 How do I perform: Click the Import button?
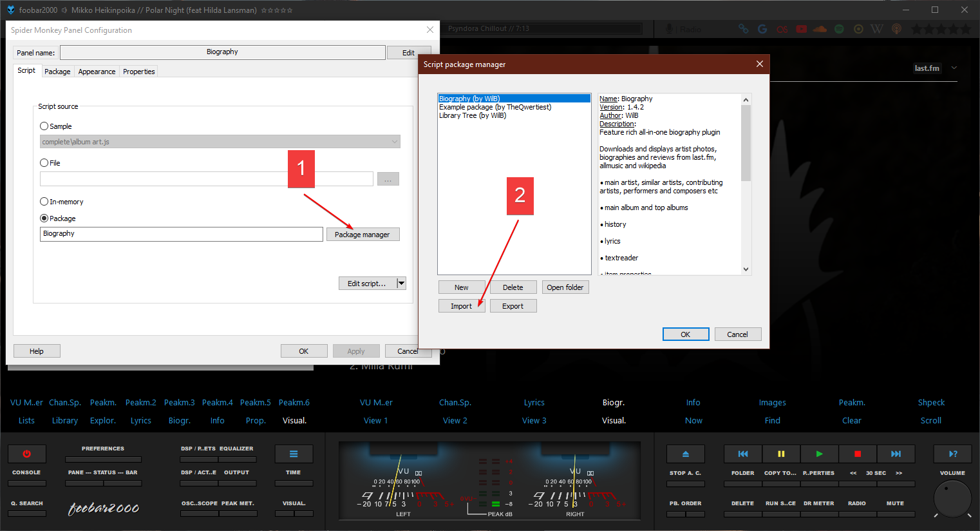pyautogui.click(x=461, y=306)
